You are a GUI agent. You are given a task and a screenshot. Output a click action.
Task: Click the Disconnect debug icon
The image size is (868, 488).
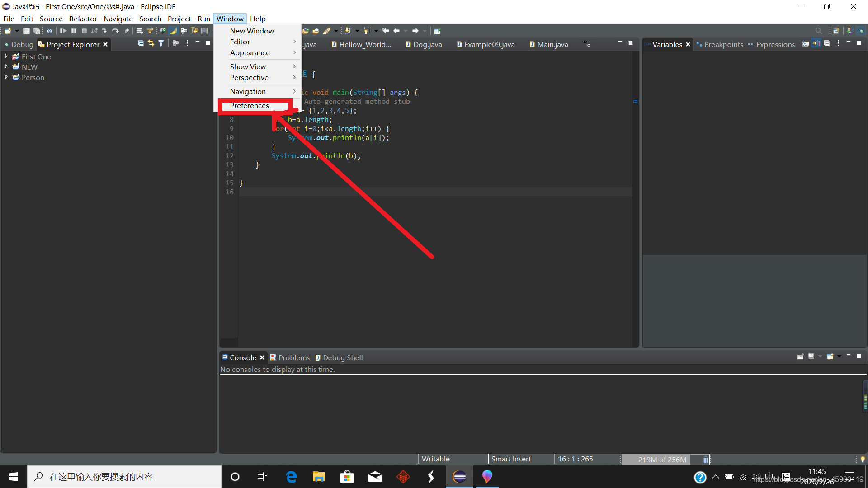94,31
